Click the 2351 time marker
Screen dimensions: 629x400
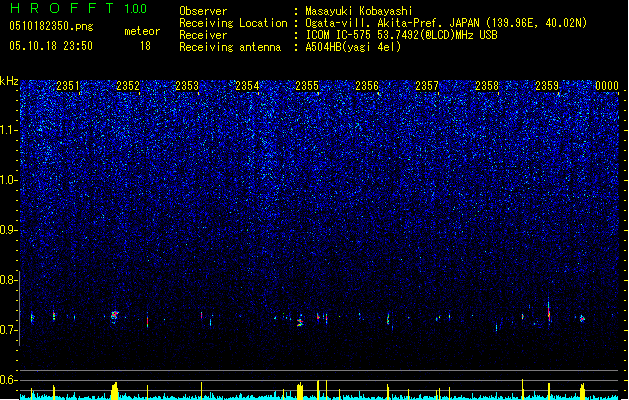(68, 86)
